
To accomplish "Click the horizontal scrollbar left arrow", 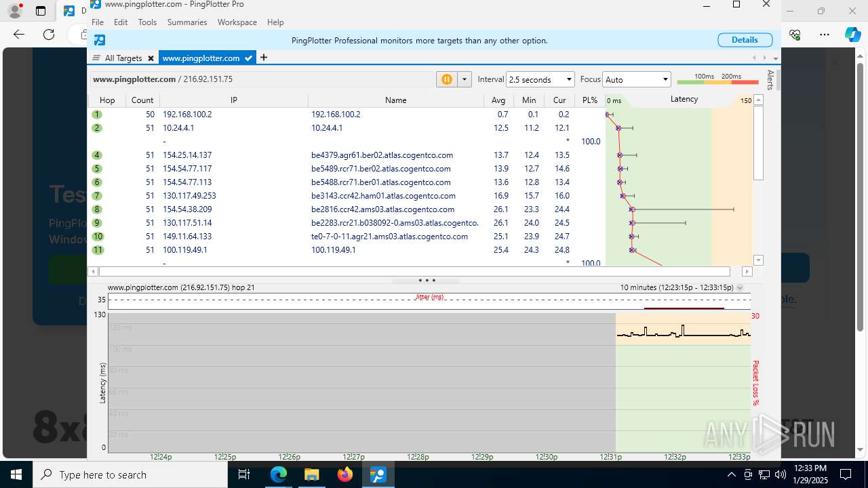I will (x=94, y=271).
